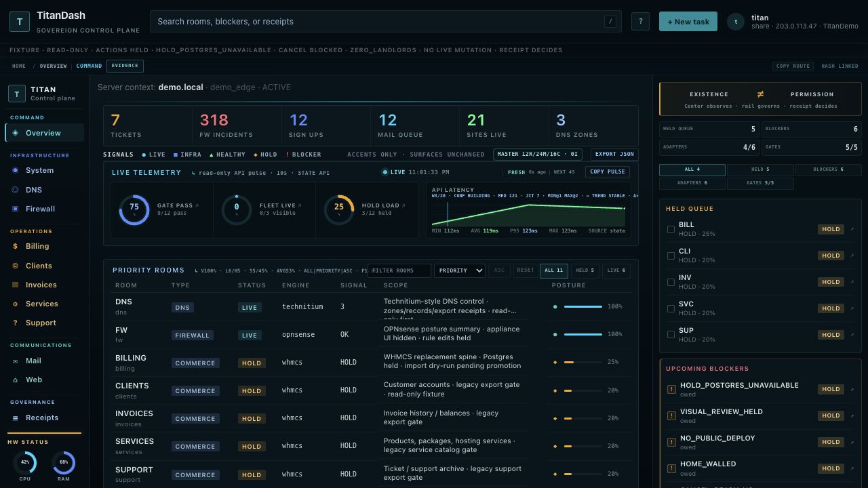Click VISUAL_REVIEW_HELD warning icon
868x488 pixels.
[x=671, y=415]
